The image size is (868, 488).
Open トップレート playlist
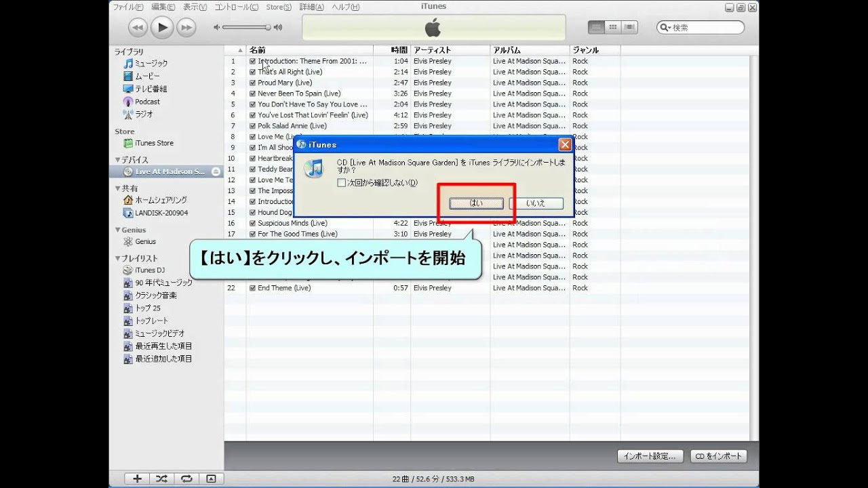click(x=146, y=321)
